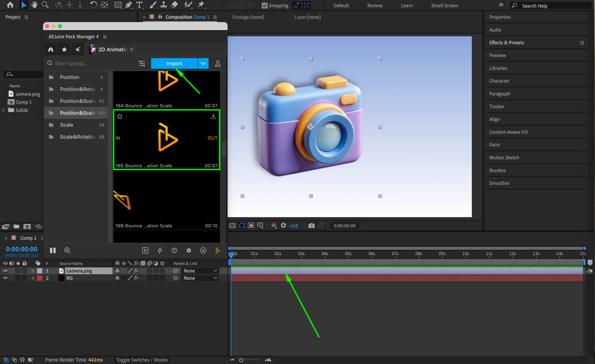
Task: Select the Hand tool
Action: [x=35, y=5]
